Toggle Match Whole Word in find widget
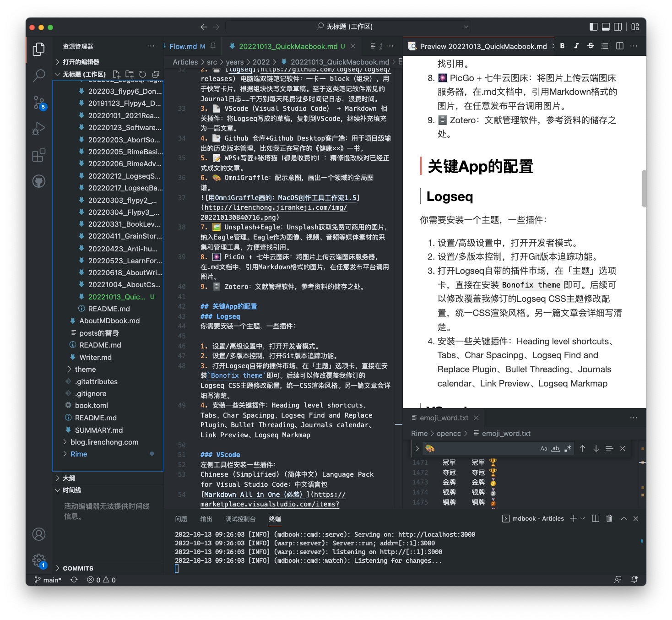Screen dimensions: 672x620 (x=556, y=448)
